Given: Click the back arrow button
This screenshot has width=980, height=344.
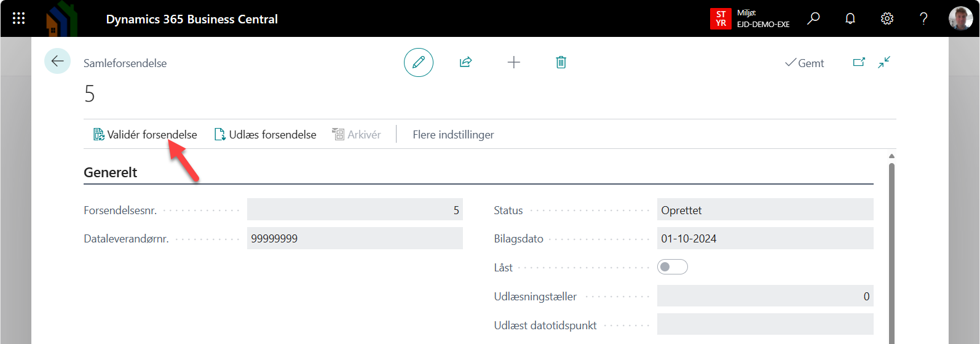Looking at the screenshot, I should click(x=58, y=61).
